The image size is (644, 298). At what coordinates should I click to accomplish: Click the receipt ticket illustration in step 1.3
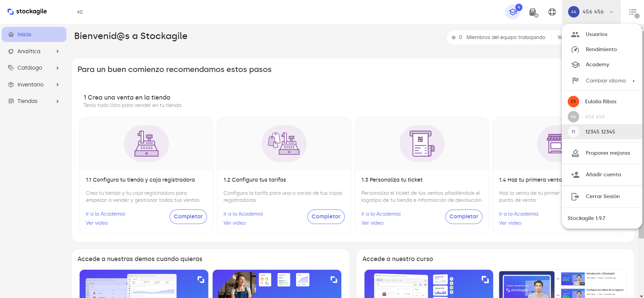[x=422, y=144]
